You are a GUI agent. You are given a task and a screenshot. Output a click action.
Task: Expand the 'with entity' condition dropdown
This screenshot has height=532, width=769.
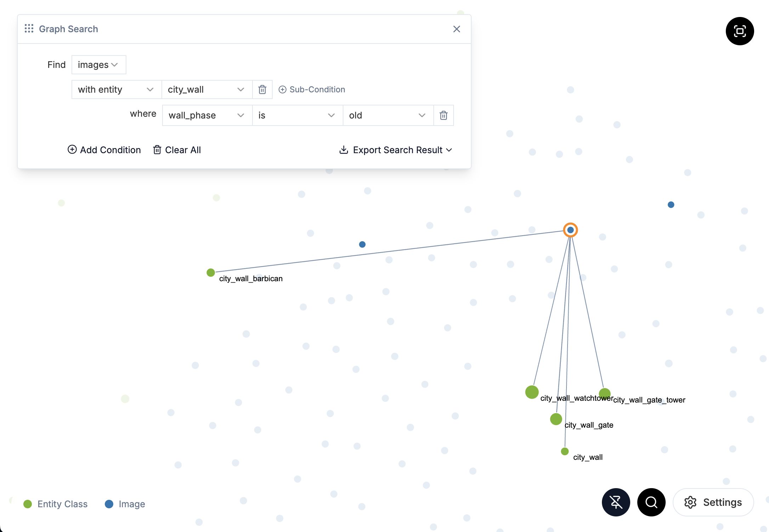tap(150, 89)
